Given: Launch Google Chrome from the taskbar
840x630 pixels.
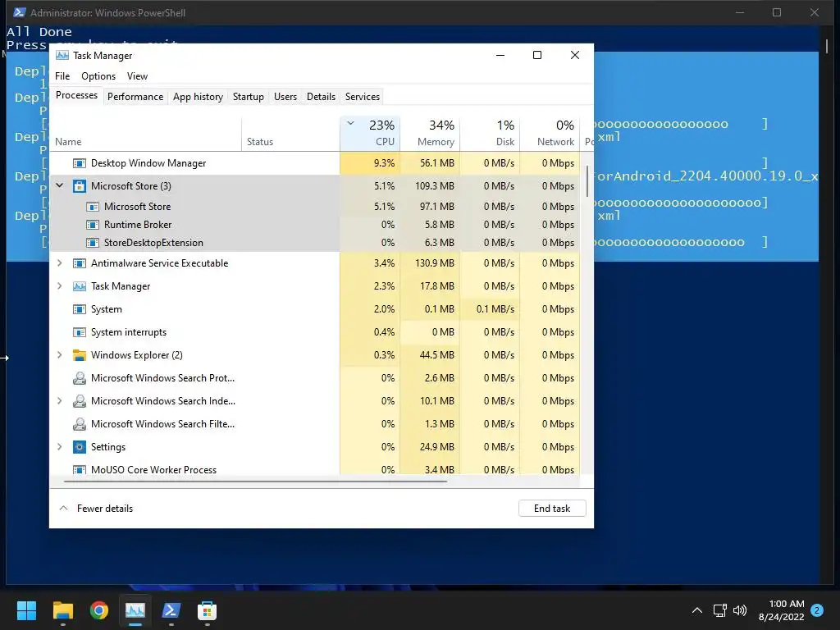Looking at the screenshot, I should pos(99,610).
